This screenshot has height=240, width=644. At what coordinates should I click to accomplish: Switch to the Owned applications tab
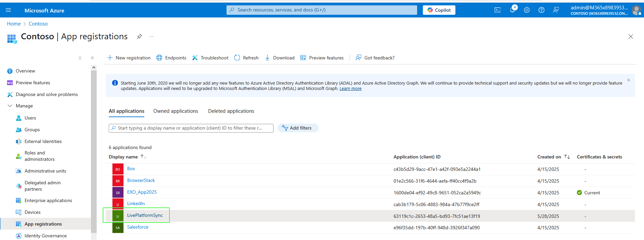(x=176, y=111)
